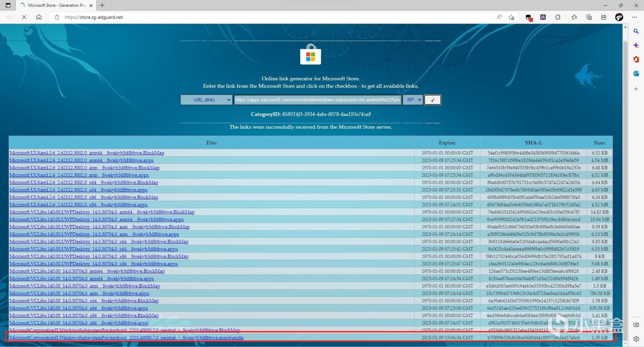Click the Expire column header
The image size is (644, 347).
[x=447, y=143]
